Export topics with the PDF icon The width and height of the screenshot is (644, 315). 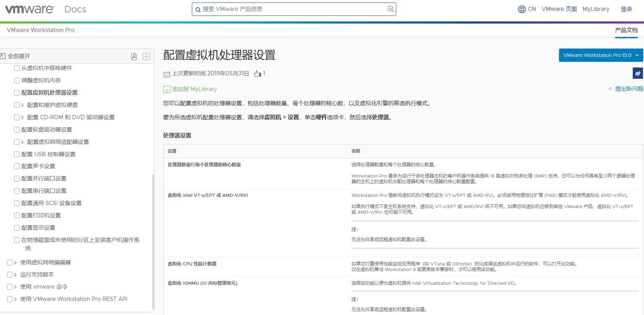coord(134,56)
